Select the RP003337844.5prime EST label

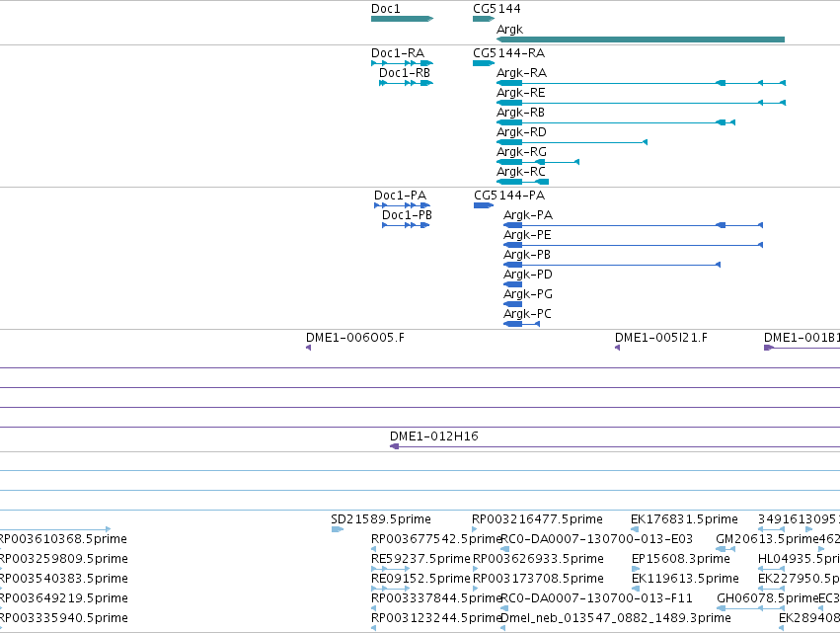pyautogui.click(x=436, y=598)
